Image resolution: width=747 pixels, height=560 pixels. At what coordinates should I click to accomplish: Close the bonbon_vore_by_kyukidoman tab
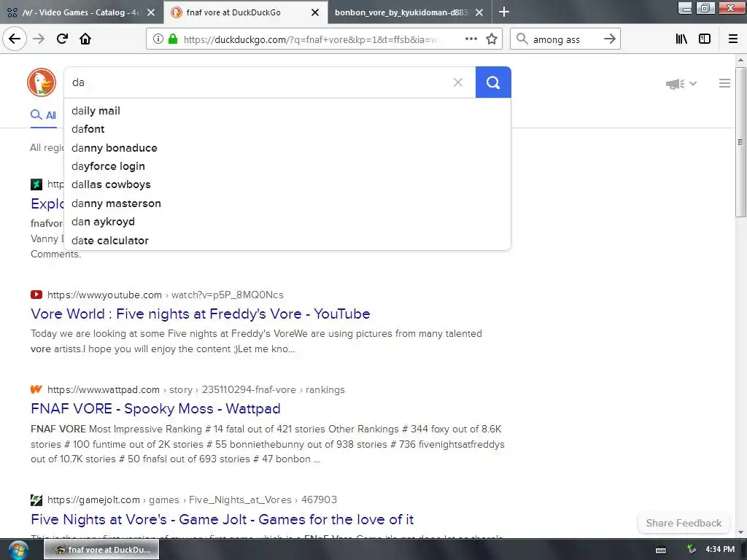tap(479, 12)
